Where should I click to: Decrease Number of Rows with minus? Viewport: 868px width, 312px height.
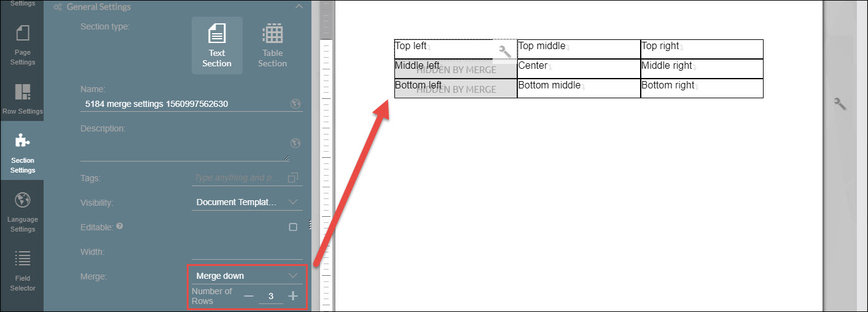(248, 296)
